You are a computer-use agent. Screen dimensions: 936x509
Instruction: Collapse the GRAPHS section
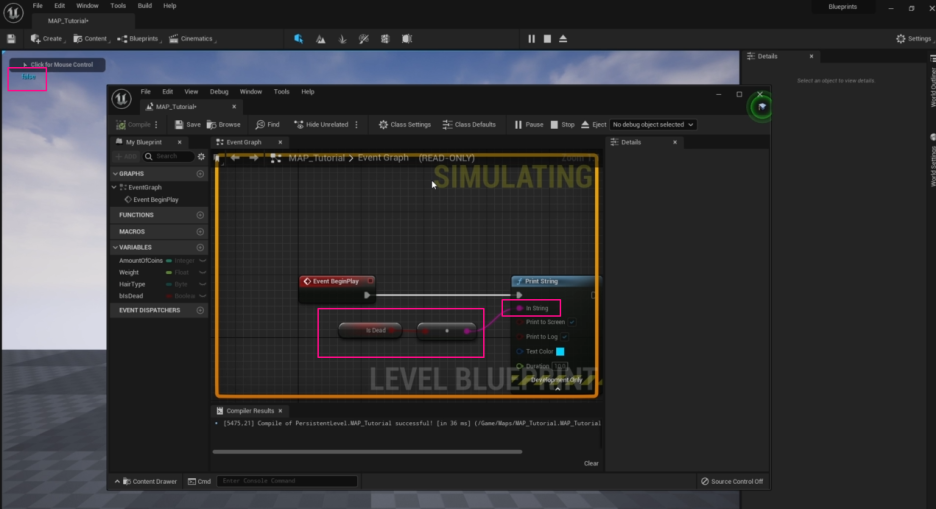point(115,174)
